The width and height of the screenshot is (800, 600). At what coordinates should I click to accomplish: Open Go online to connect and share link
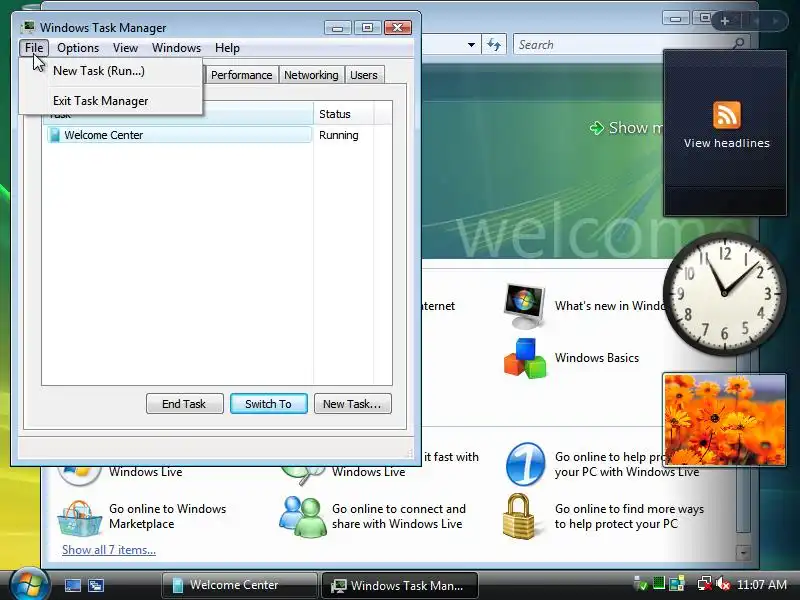(398, 516)
